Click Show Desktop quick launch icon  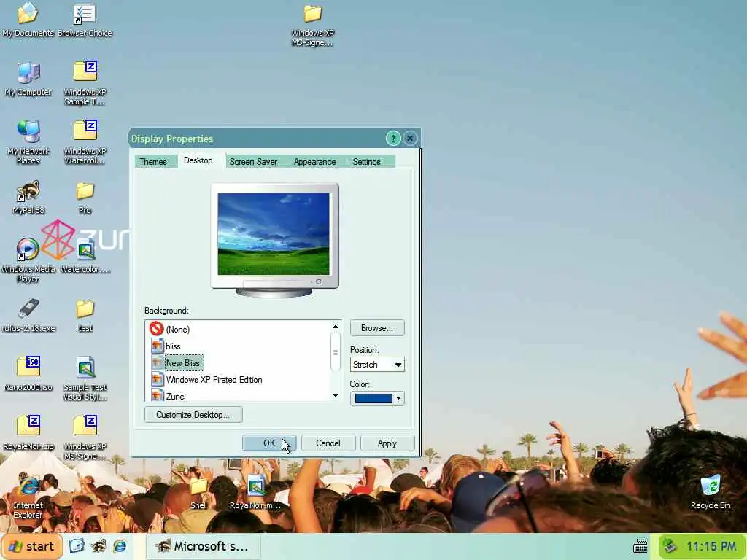(77, 545)
